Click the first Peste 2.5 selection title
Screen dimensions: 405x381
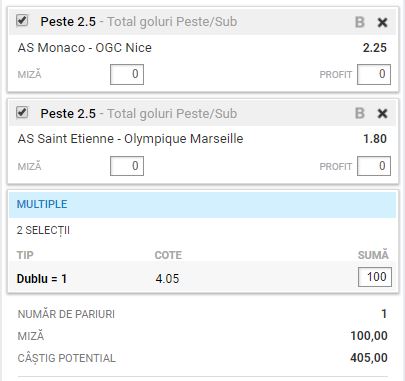68,22
